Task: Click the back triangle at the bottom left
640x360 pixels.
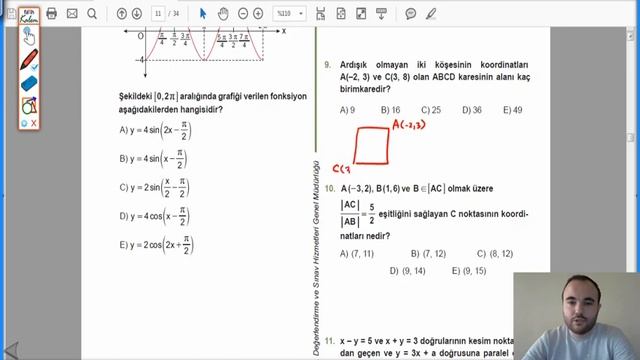Action: (11, 350)
